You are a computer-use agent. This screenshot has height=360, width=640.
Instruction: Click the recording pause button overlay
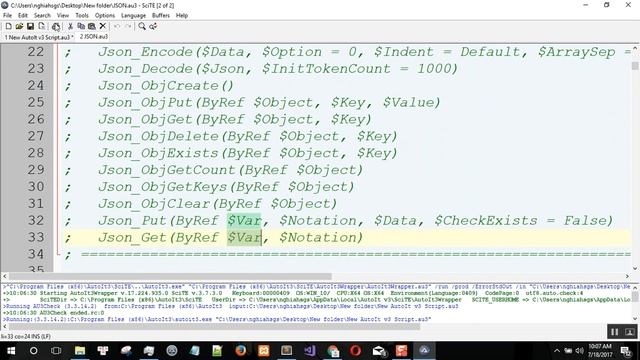[614, 332]
